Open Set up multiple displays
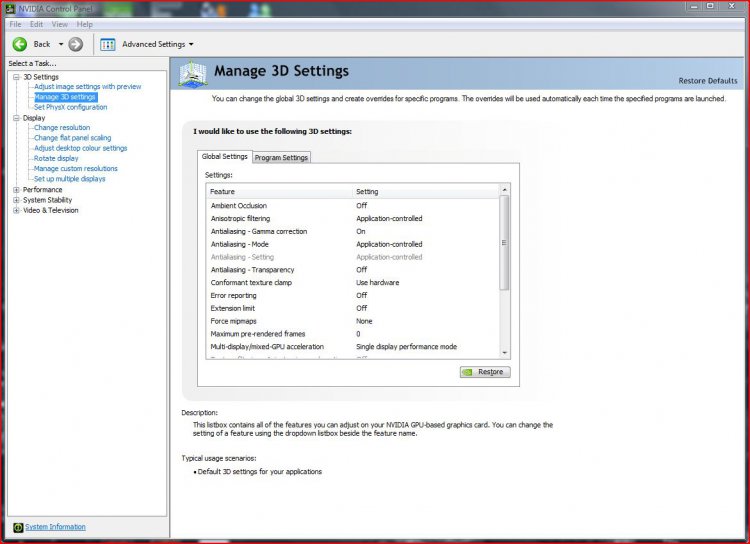750x544 pixels. coord(69,179)
